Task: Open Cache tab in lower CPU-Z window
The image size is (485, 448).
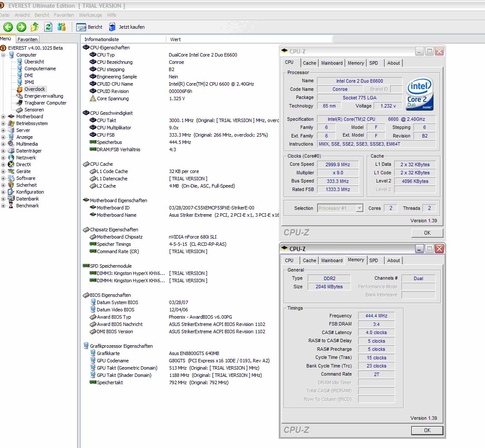Action: (x=309, y=261)
